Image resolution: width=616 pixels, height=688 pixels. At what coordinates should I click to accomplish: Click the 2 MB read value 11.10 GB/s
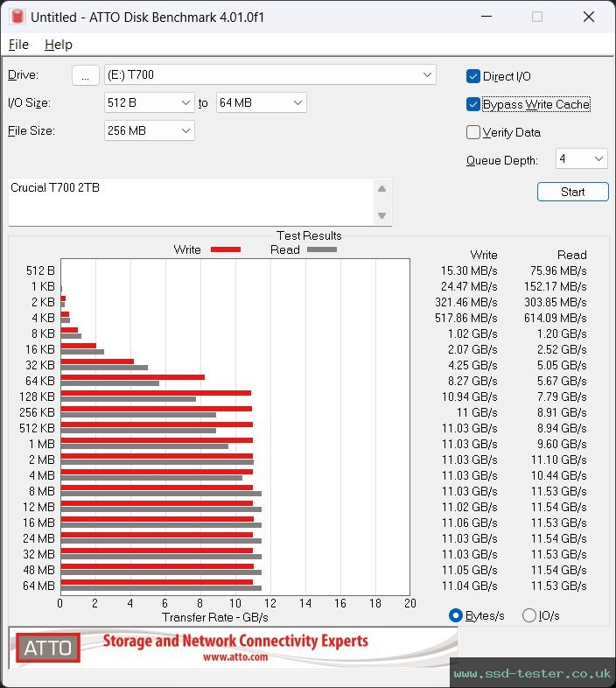(558, 460)
